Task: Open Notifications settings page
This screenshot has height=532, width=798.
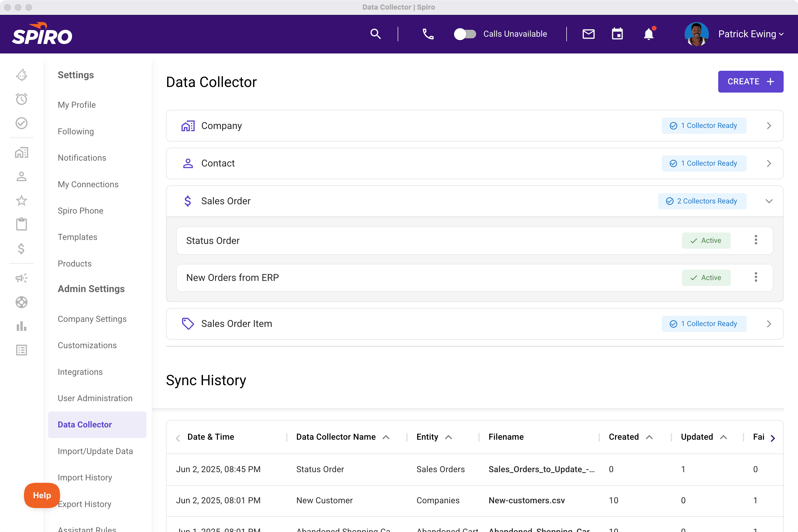Action: pos(82,158)
